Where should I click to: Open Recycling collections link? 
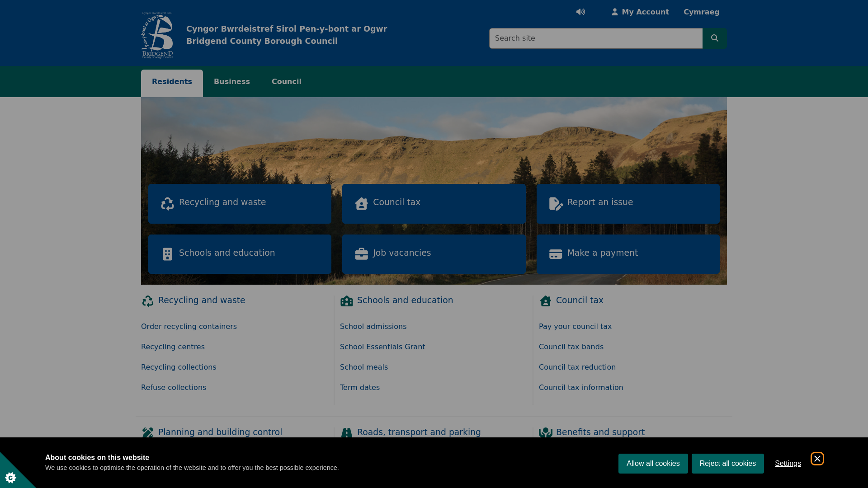(x=179, y=367)
